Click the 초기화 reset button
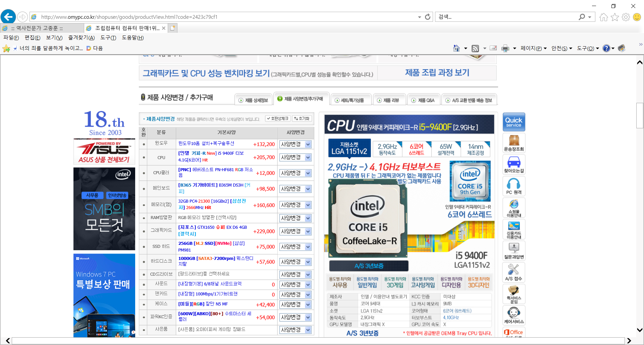Viewport: 644px width, 345px height. coord(302,119)
